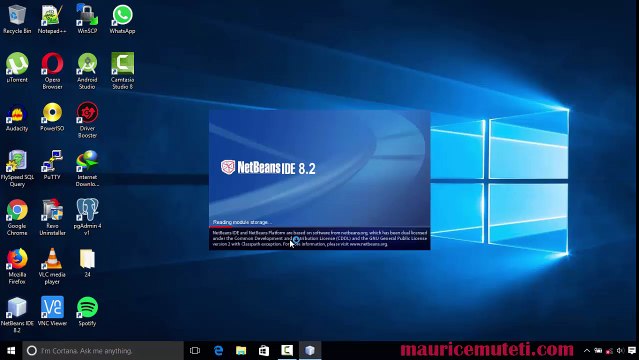Select the pgAdmin 4 desktop icon
Screen dimensions: 639x360
pos(87,217)
